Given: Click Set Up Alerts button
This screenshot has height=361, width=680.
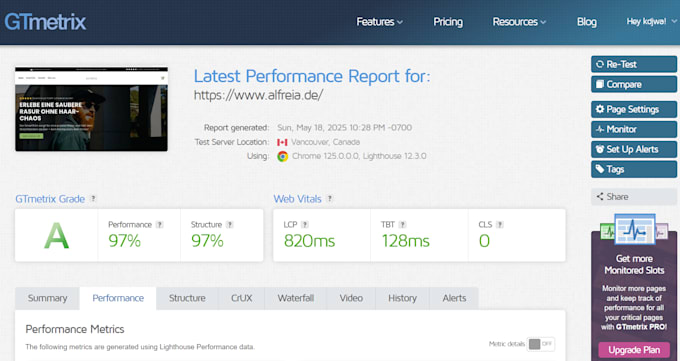Looking at the screenshot, I should click(x=634, y=149).
